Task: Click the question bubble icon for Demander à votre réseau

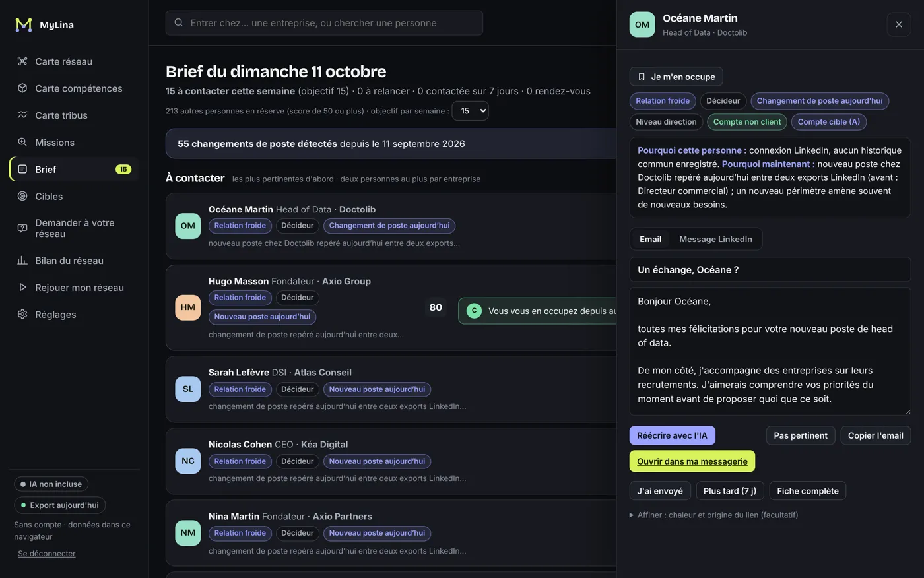Action: (x=22, y=228)
